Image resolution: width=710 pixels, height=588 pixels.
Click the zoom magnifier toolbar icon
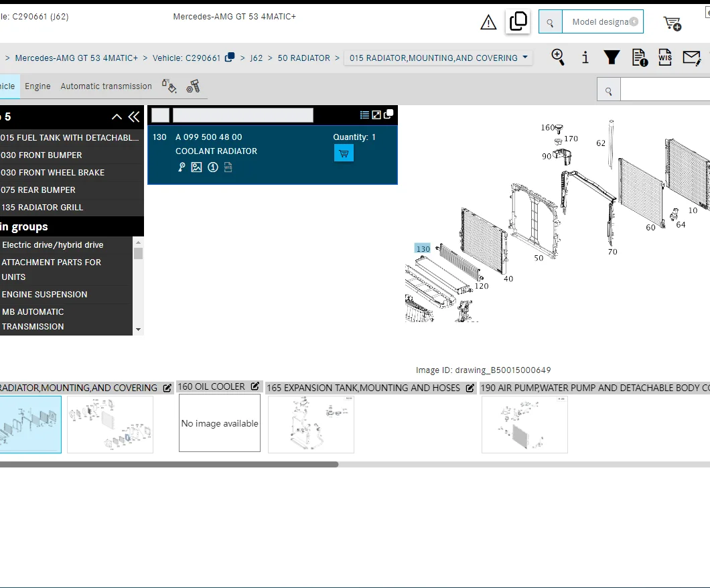coord(558,58)
